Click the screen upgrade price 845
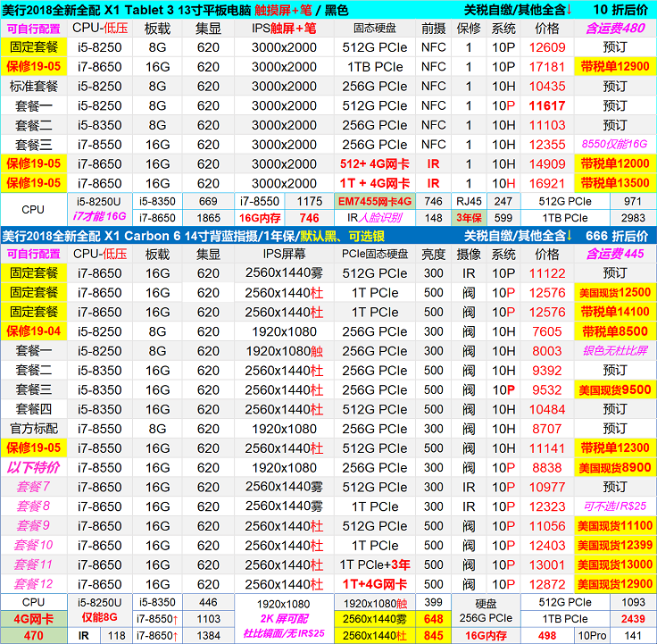Viewport: 657px width, 644px height. [433, 636]
